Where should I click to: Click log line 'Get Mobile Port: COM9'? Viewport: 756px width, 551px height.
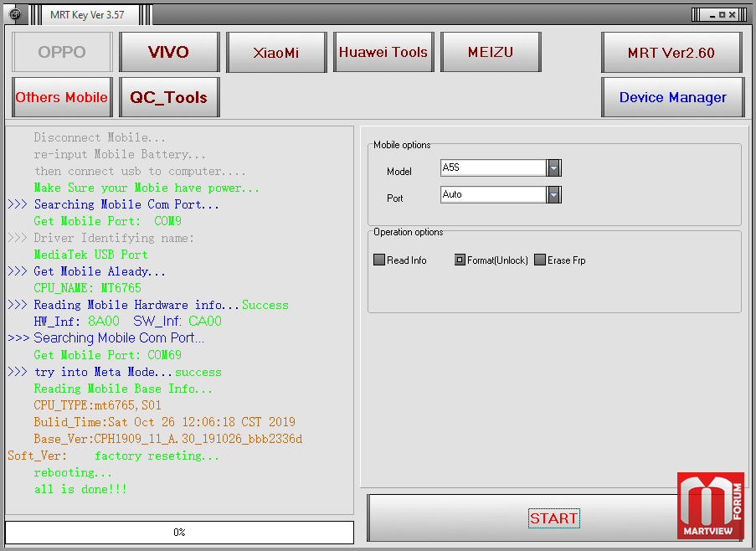(x=107, y=221)
